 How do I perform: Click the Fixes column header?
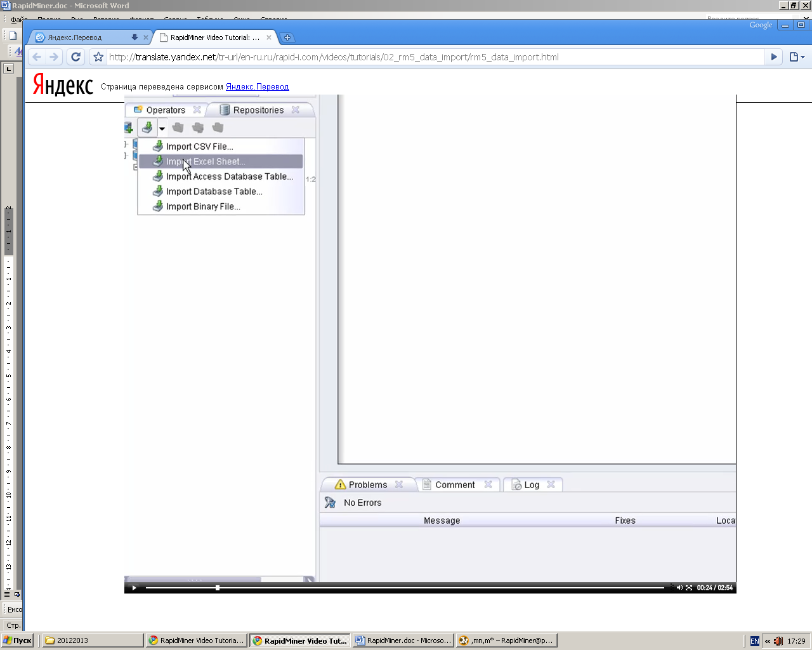pyautogui.click(x=625, y=521)
